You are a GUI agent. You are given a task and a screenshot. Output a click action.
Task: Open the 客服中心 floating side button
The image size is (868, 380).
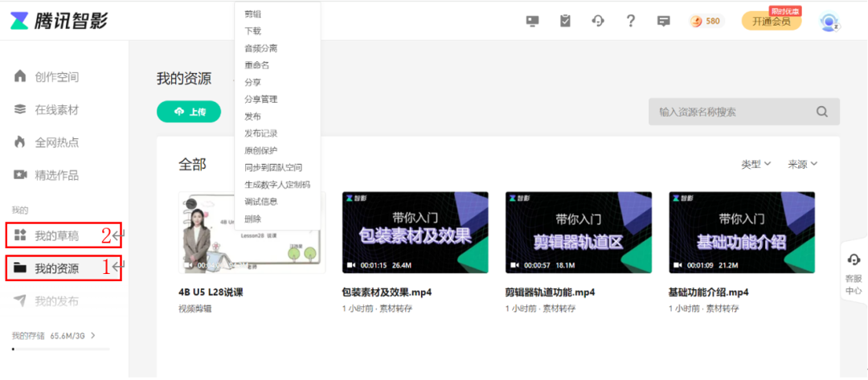point(853,274)
